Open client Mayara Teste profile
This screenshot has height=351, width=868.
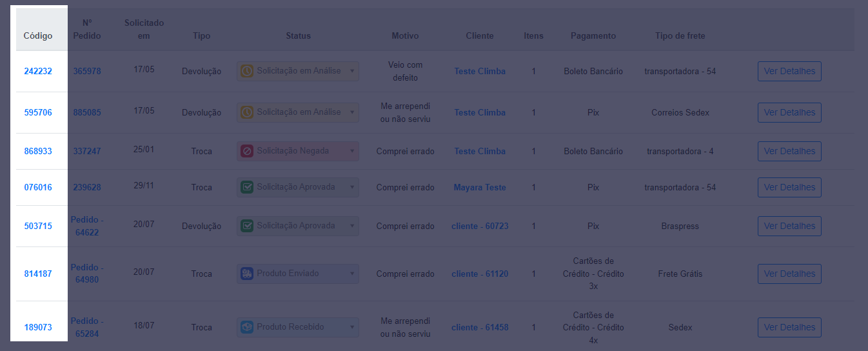(480, 187)
